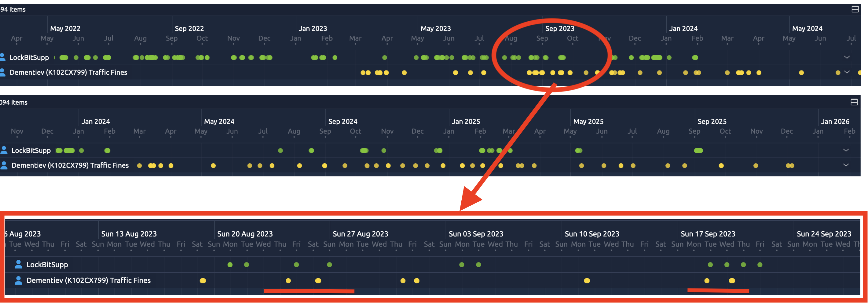Click the 'Dementiev (K102CX799) Traffic Fines' label in bottom timeline

(88, 280)
